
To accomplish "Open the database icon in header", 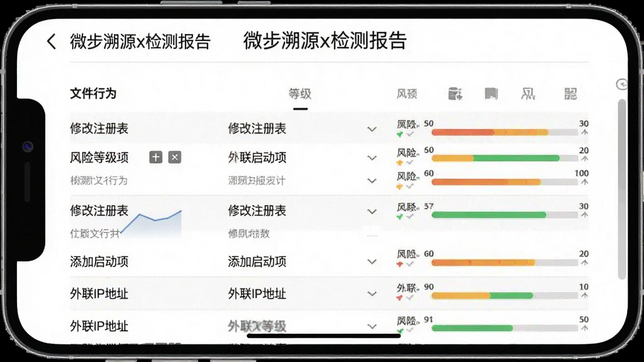I will (x=455, y=94).
